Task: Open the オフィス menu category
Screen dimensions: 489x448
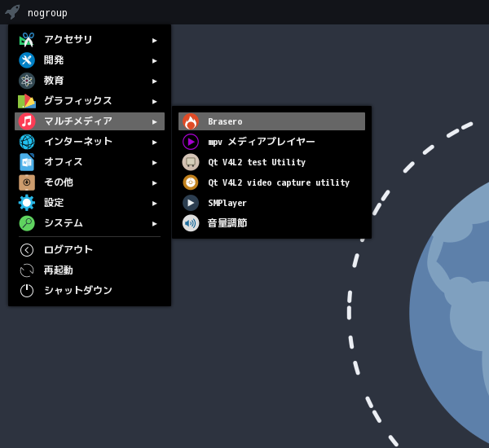Action: click(x=90, y=162)
